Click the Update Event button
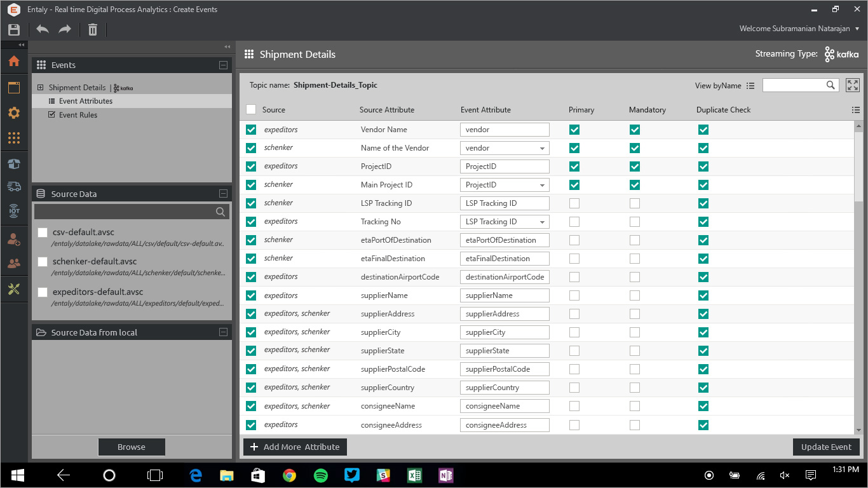 (826, 447)
